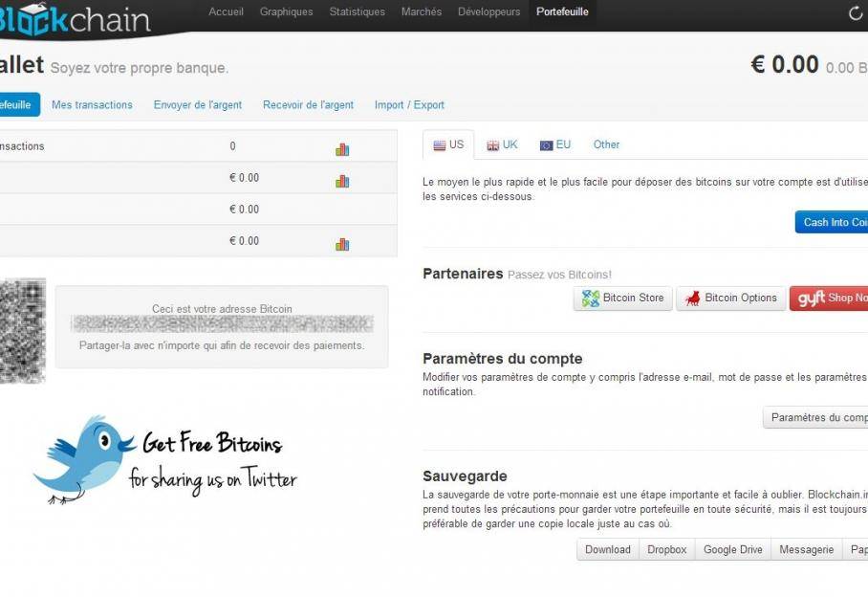Select the blue Portefeuille wallet tab
Screen dimensions: 868x597
(18, 104)
